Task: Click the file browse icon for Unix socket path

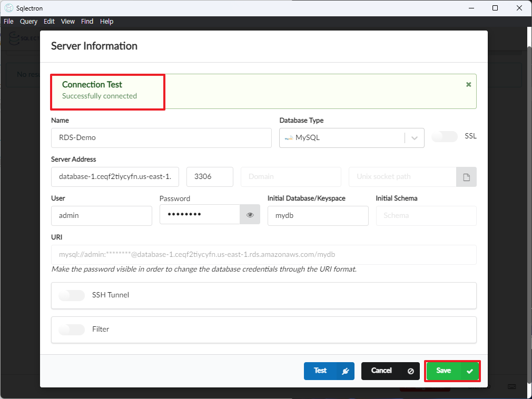Action: 466,177
